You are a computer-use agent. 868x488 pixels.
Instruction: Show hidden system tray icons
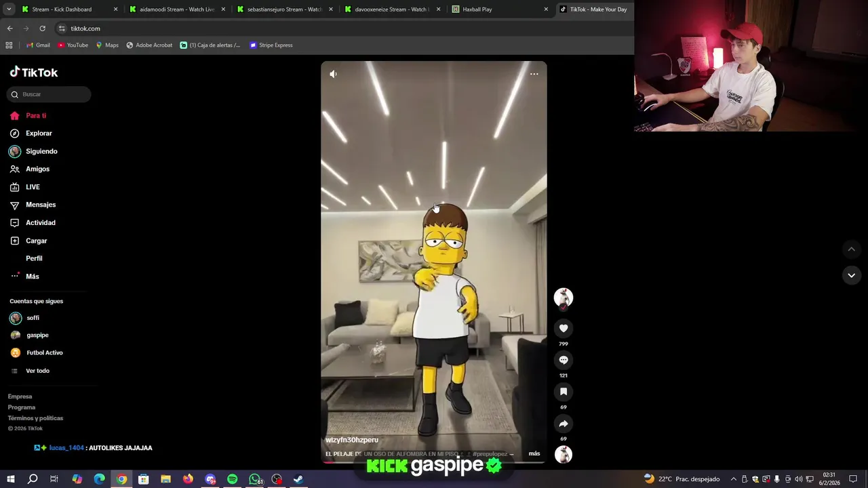733,479
